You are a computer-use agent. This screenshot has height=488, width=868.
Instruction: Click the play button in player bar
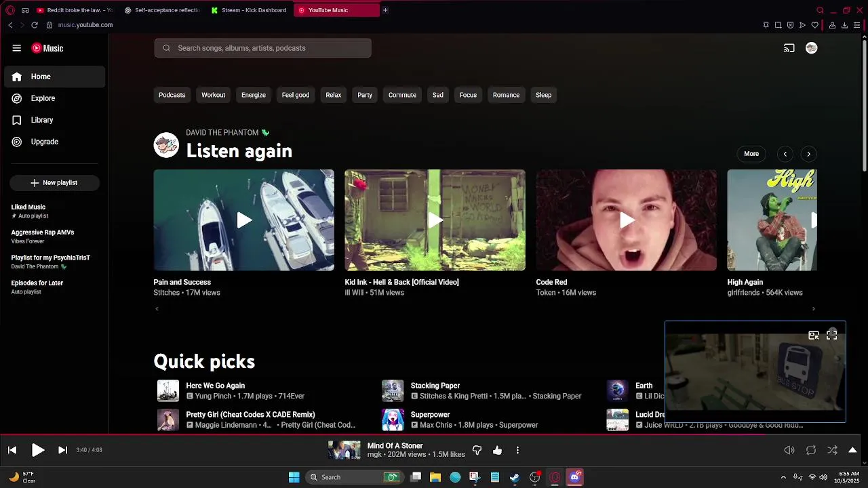tap(38, 450)
